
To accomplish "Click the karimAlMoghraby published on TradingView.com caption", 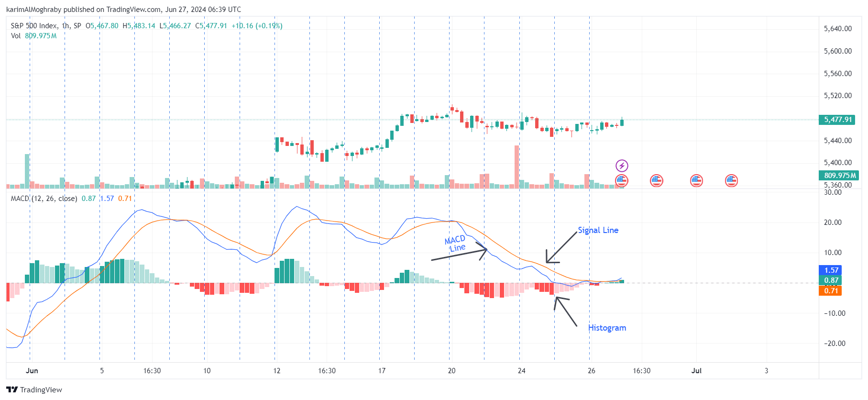I will tap(123, 10).
